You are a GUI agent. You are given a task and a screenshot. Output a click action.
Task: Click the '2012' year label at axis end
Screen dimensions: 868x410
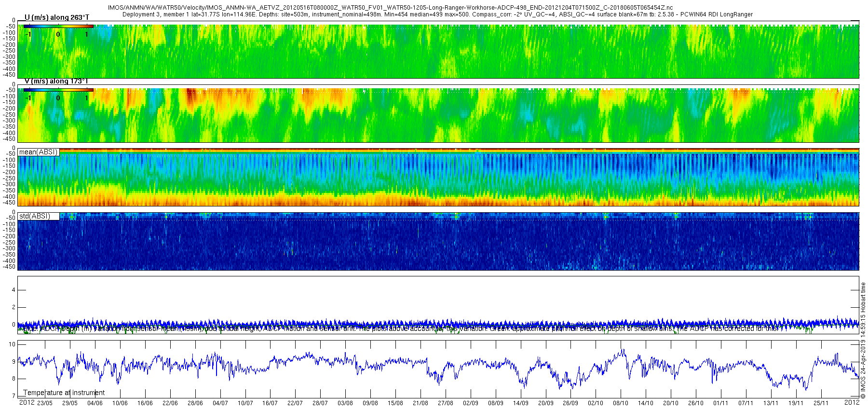pyautogui.click(x=852, y=402)
